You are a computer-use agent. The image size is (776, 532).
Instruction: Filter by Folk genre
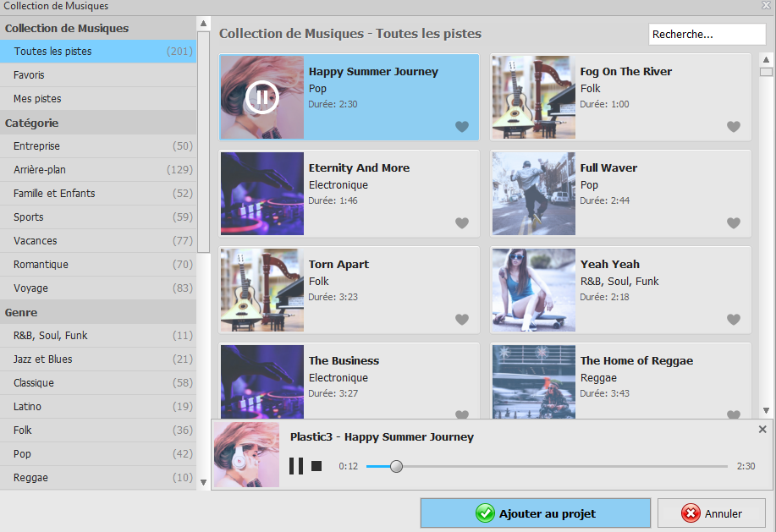[x=98, y=431]
